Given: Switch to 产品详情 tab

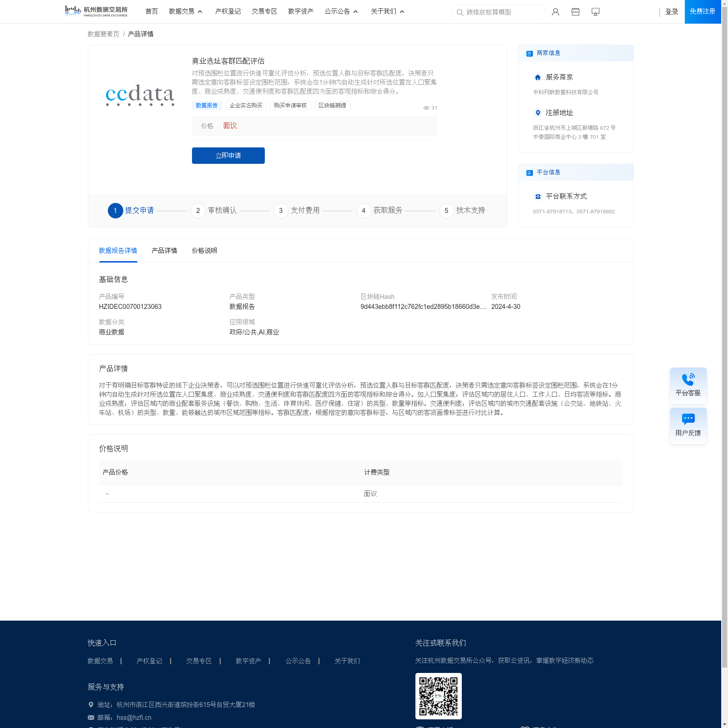Looking at the screenshot, I should tap(164, 251).
